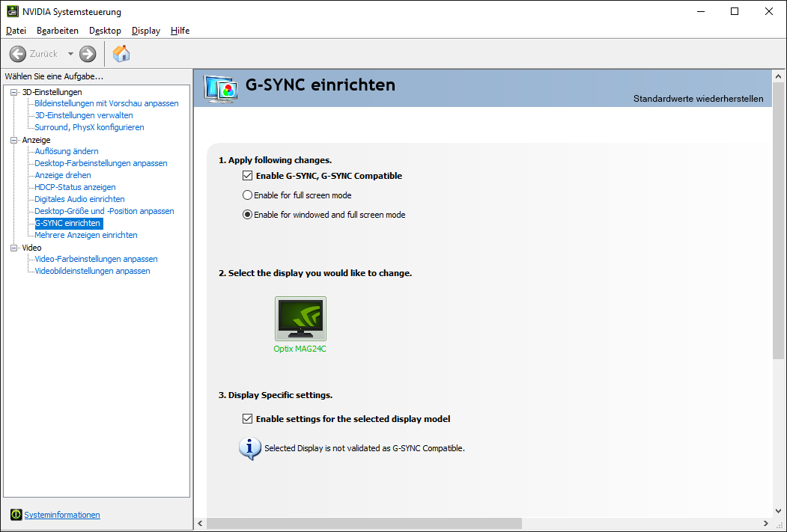The image size is (787, 532).
Task: Click the NVIDIA app icon in title bar
Action: [13, 11]
